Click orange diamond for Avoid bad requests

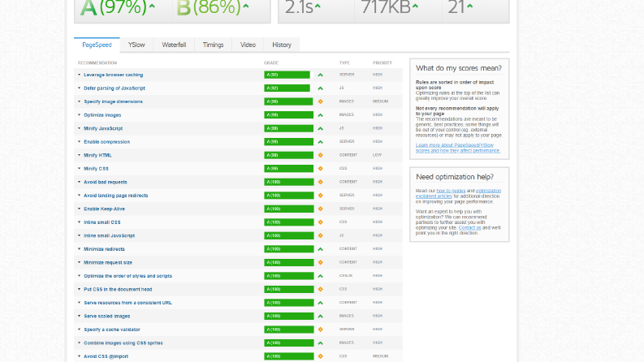(x=320, y=182)
